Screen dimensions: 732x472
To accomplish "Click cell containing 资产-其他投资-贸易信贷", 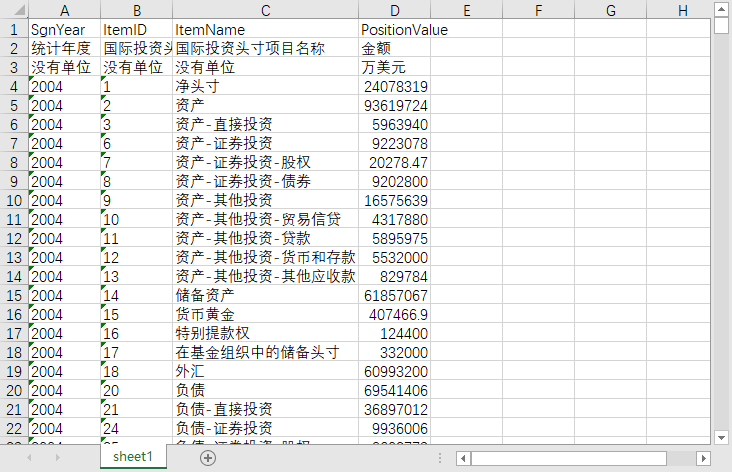I will click(x=266, y=219).
